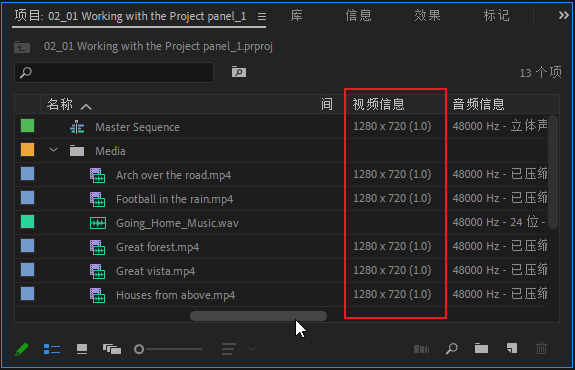Screen dimensions: 575x370
Task: Select Football in the rain.mp4
Action: tap(175, 199)
